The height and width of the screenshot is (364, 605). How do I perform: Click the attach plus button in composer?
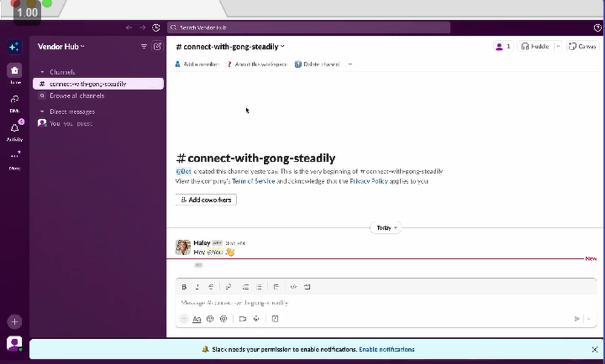pyautogui.click(x=184, y=319)
